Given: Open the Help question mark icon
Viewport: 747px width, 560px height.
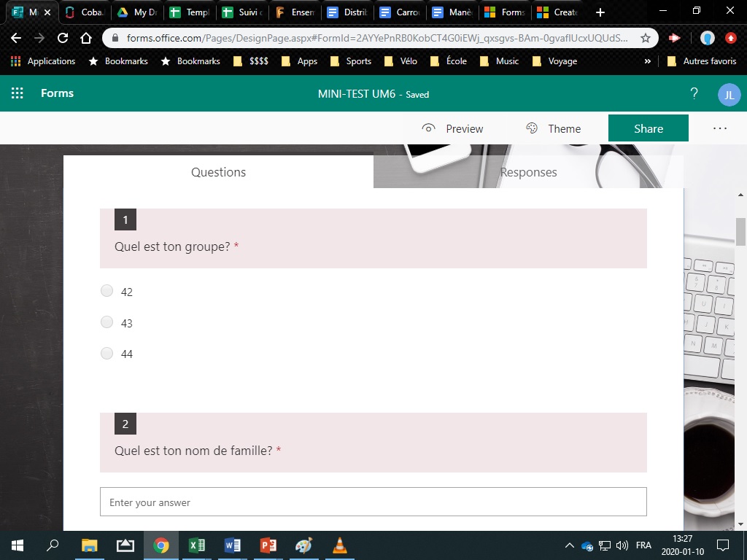Looking at the screenshot, I should [694, 93].
